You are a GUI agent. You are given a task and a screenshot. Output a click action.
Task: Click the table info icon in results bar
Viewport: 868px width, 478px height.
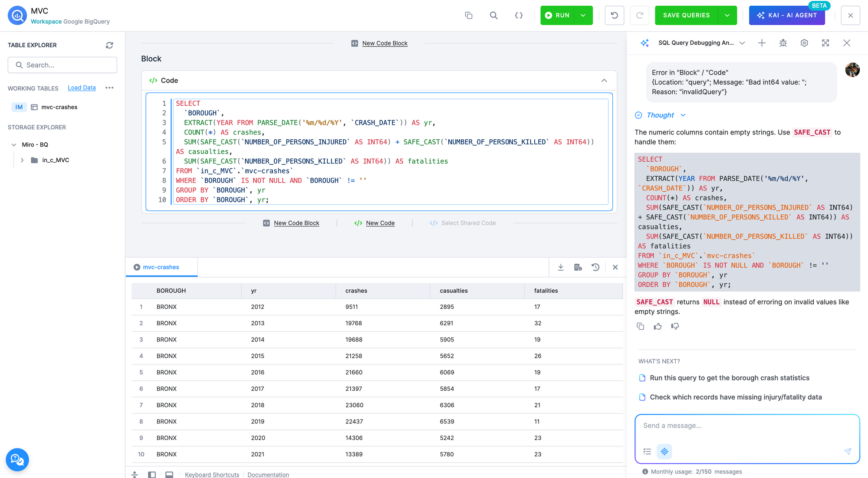point(578,267)
